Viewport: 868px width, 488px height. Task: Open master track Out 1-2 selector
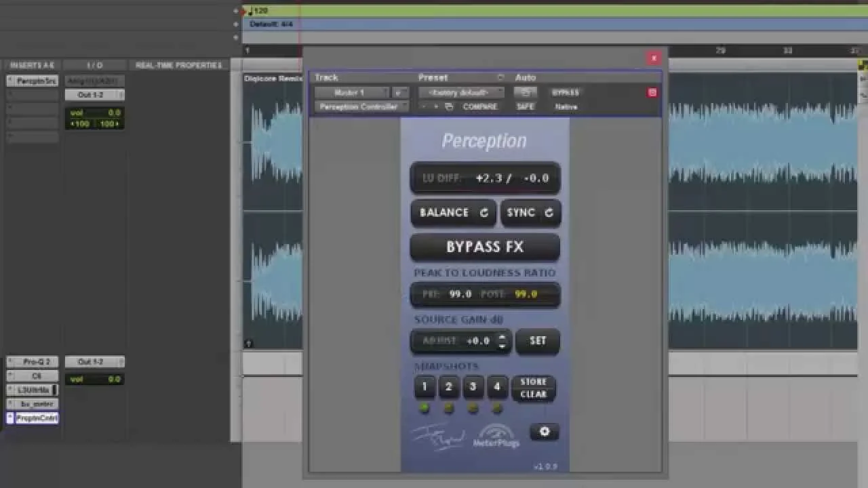pyautogui.click(x=94, y=362)
